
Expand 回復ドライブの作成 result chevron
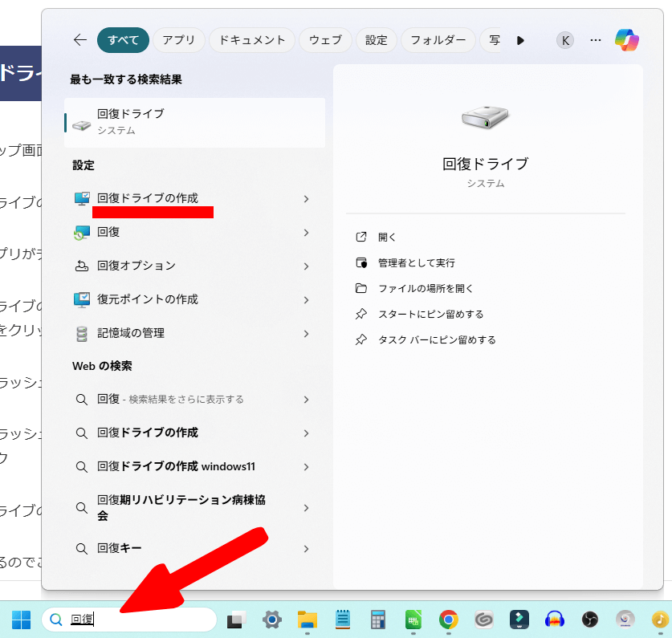[x=306, y=198]
